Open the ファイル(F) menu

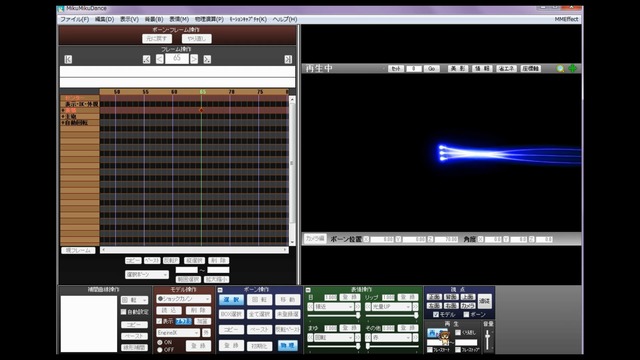coord(75,19)
